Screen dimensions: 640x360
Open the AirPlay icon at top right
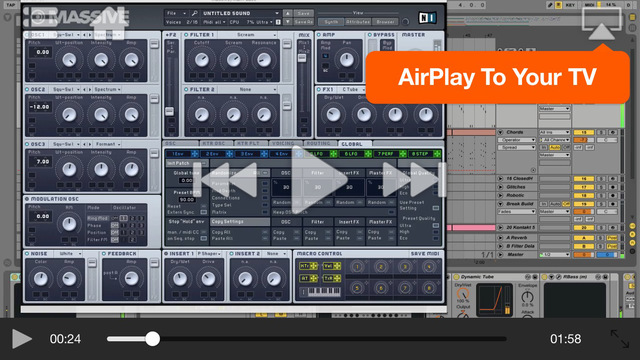[602, 23]
